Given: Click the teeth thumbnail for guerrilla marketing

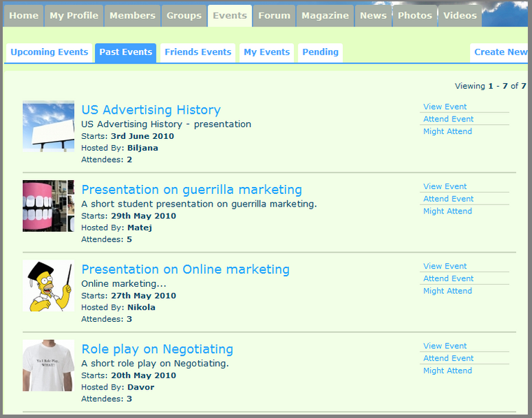Looking at the screenshot, I should 48,206.
